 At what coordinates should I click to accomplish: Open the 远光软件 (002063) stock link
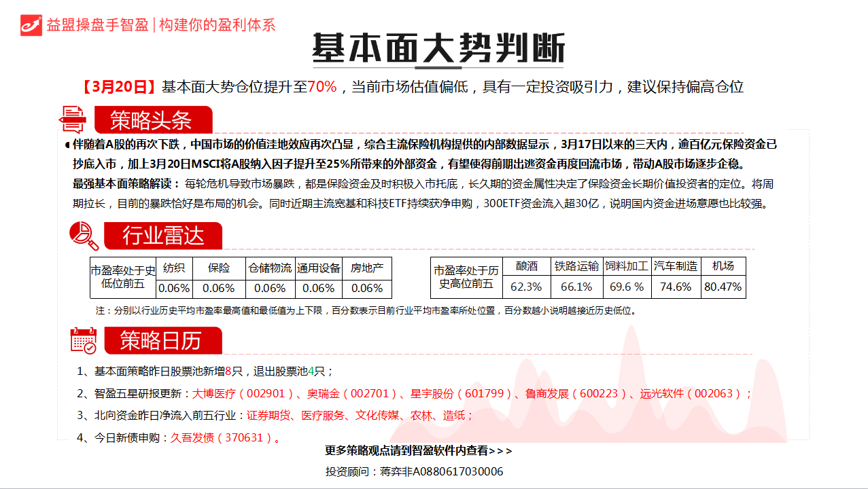click(x=692, y=393)
